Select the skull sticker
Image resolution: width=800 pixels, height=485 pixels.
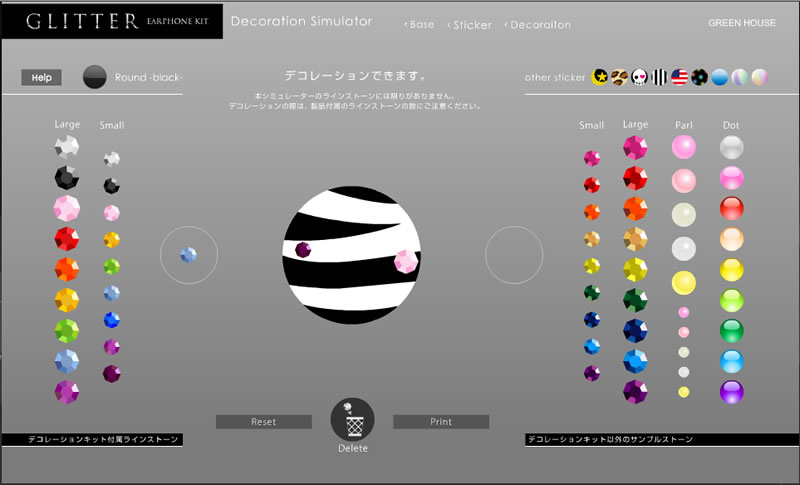tap(640, 77)
